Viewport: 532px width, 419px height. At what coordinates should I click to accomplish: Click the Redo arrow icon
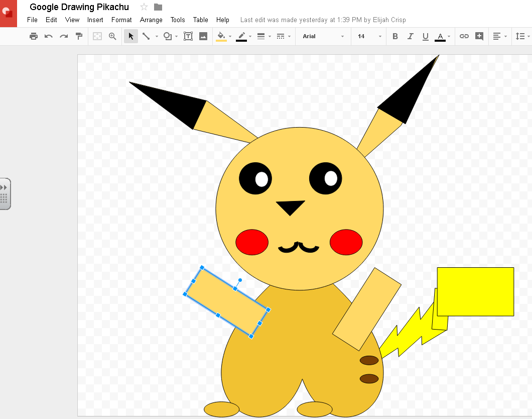click(64, 36)
